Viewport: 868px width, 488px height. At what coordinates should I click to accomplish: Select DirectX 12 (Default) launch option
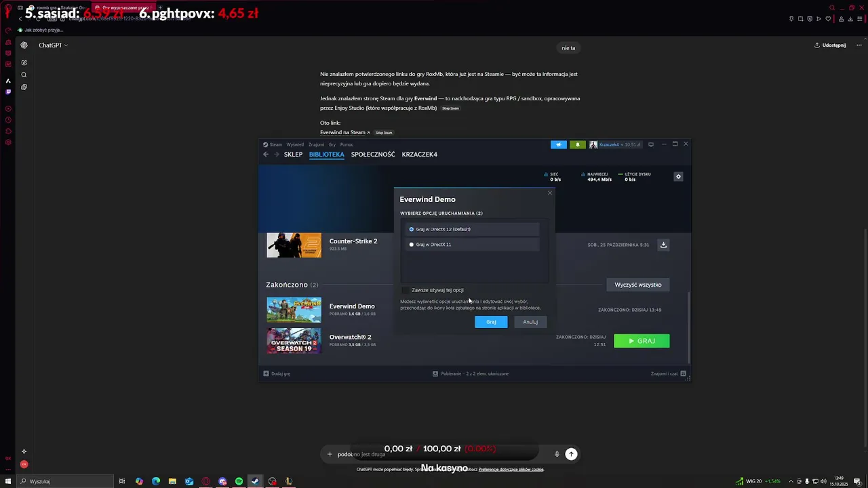[x=473, y=229]
